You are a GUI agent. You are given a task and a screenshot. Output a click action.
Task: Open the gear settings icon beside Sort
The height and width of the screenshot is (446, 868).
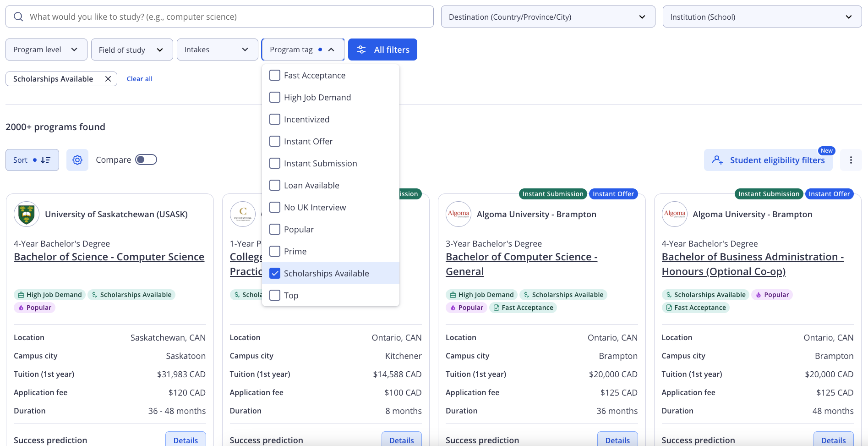pyautogui.click(x=77, y=160)
